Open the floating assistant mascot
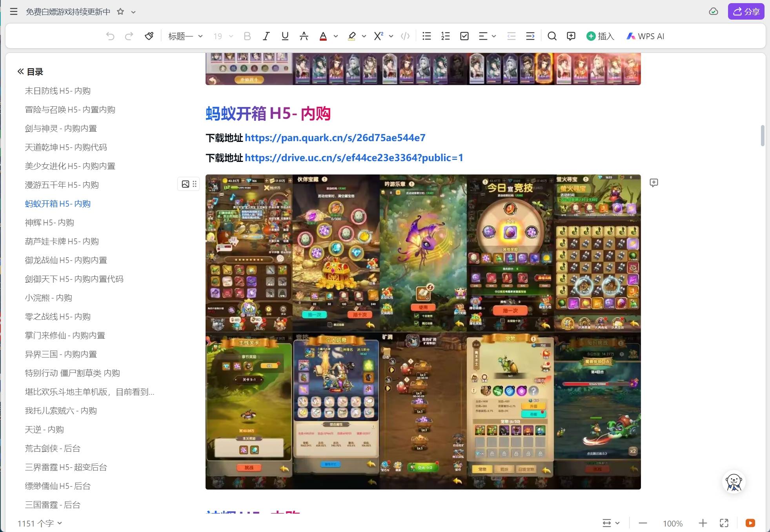 (x=734, y=482)
